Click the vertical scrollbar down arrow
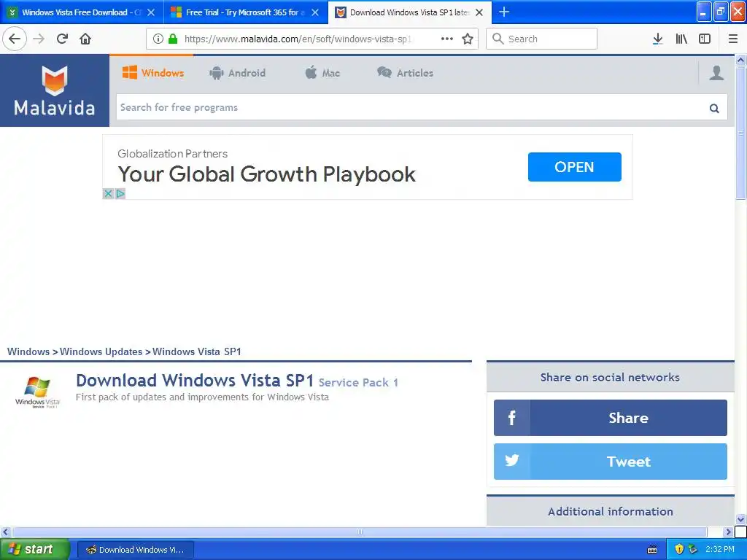 click(x=740, y=519)
